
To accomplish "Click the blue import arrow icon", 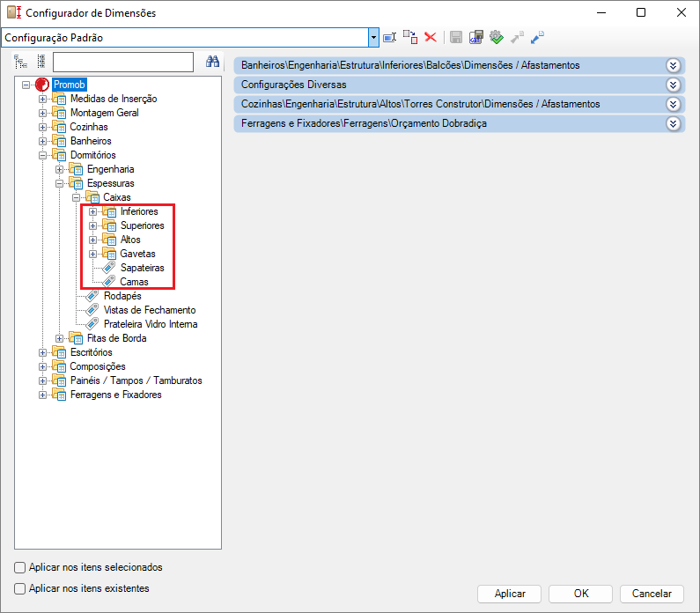I will point(537,37).
